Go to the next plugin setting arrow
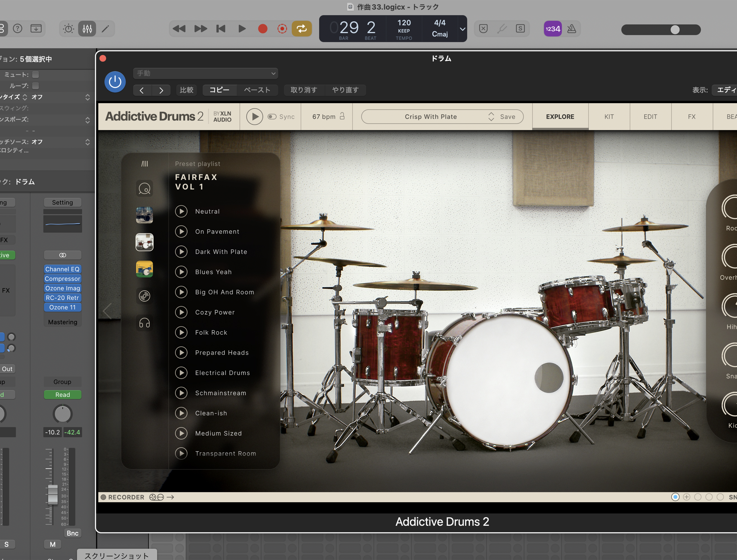This screenshot has height=560, width=737. 161,90
